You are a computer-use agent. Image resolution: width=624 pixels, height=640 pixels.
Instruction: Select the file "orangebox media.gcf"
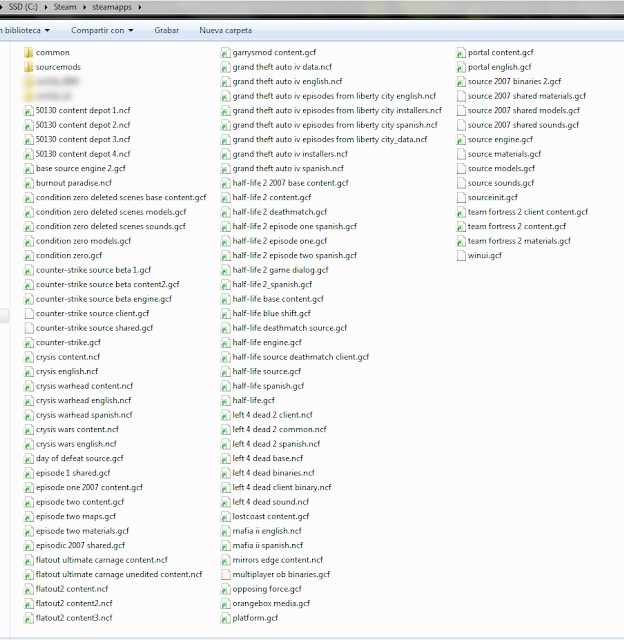pyautogui.click(x=271, y=604)
